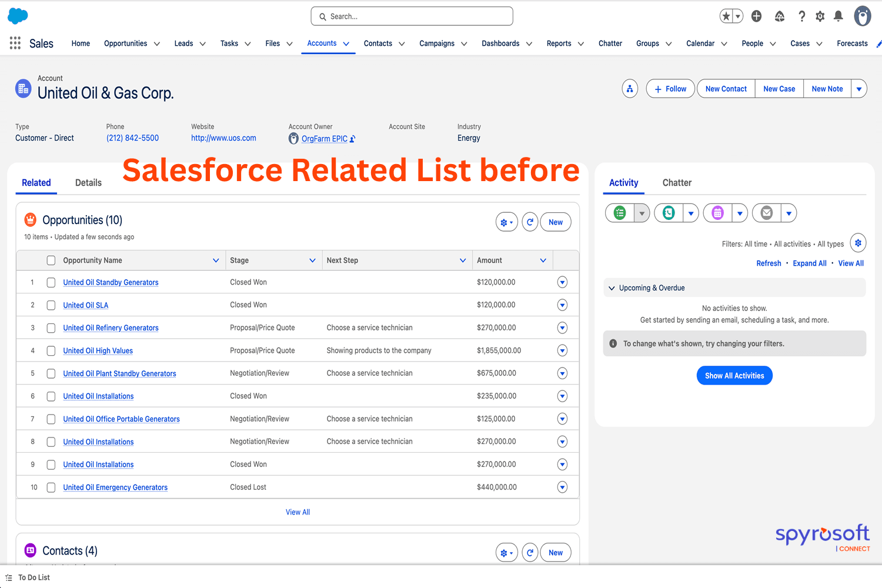Open the Amount column menu

pos(543,260)
